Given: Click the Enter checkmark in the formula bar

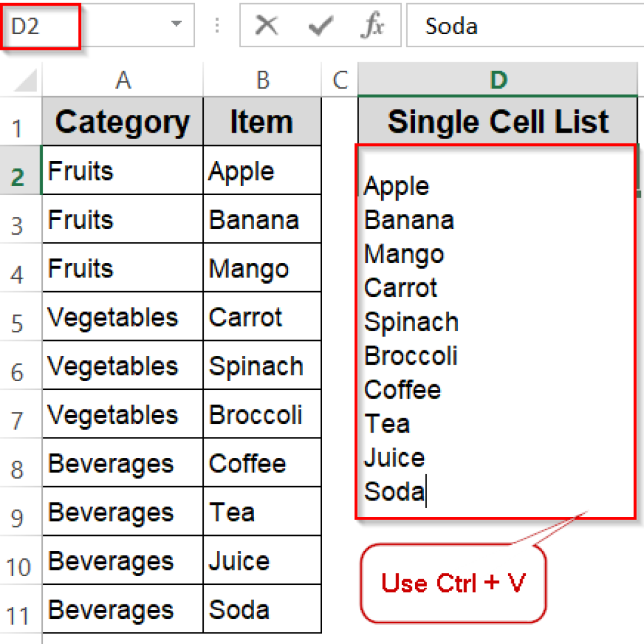Looking at the screenshot, I should tap(320, 25).
